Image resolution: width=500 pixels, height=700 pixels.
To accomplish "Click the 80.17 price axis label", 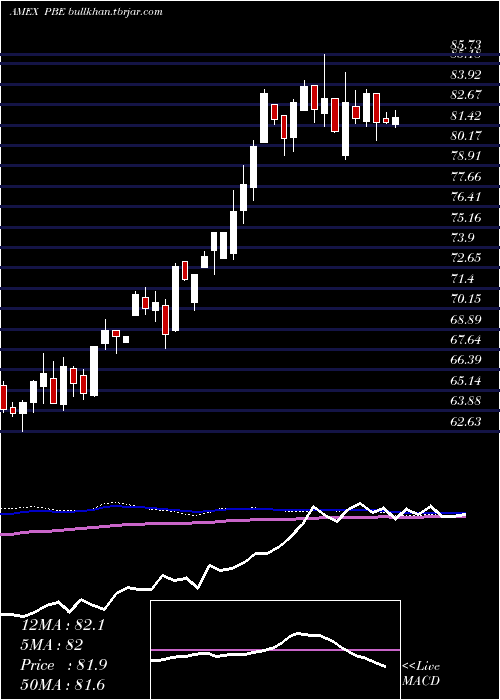I will (466, 135).
